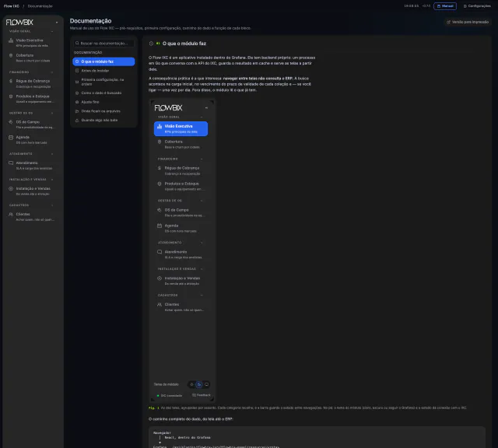
Task: Click the Régua de Cobrança dollar icon
Action: pos(11,81)
